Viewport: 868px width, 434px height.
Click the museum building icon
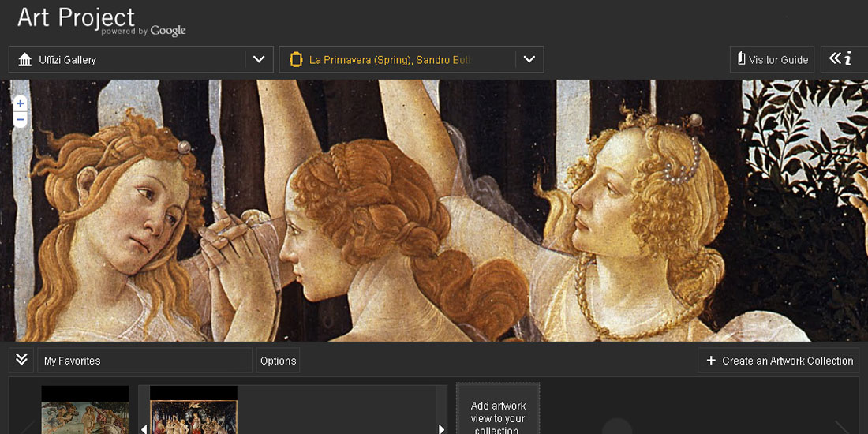(25, 60)
